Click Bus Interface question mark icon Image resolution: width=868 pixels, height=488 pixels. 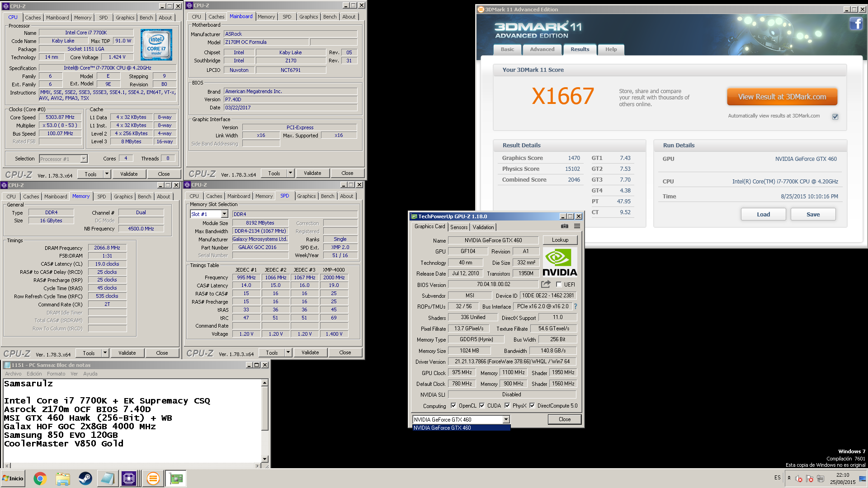576,306
